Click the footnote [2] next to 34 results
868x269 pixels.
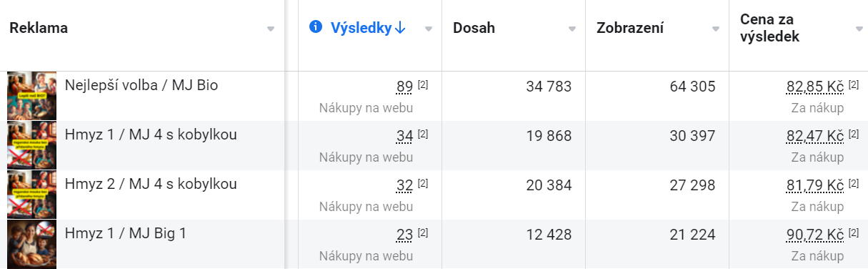click(x=423, y=134)
